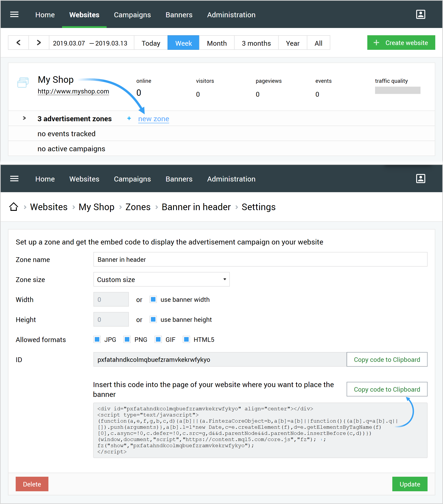The image size is (443, 504).
Task: Click the Home icon in breadcrumb
Action: (x=14, y=207)
